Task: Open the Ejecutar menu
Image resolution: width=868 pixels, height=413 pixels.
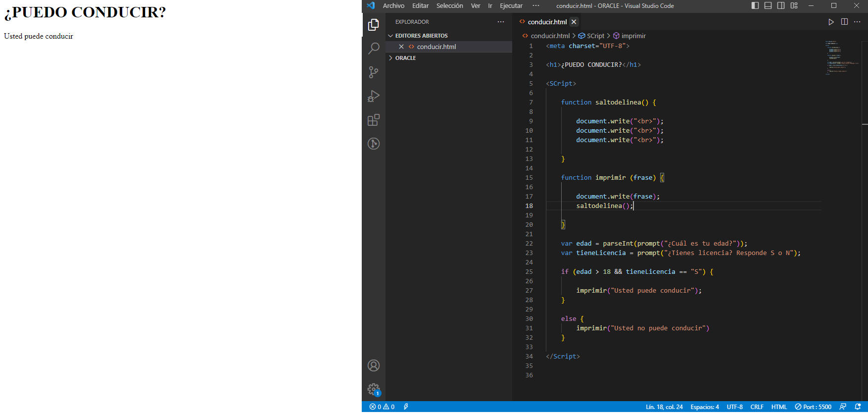Action: pyautogui.click(x=511, y=5)
